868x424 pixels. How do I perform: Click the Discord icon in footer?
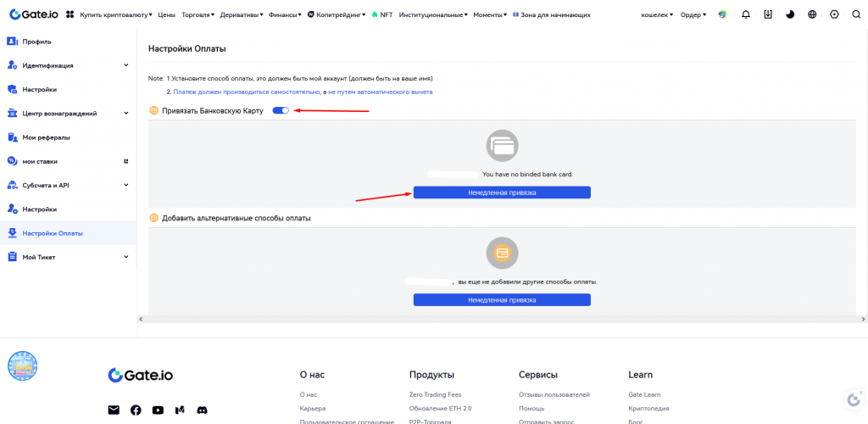click(202, 410)
